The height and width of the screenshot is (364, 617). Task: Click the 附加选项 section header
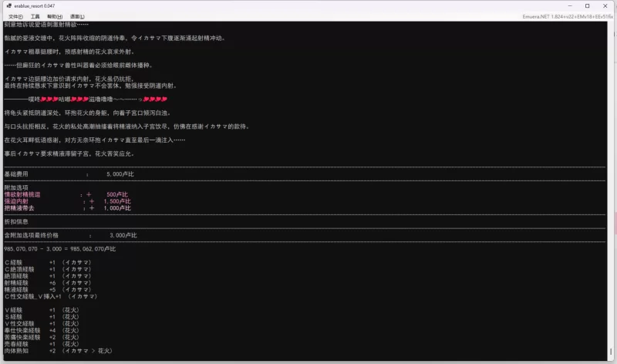click(16, 187)
